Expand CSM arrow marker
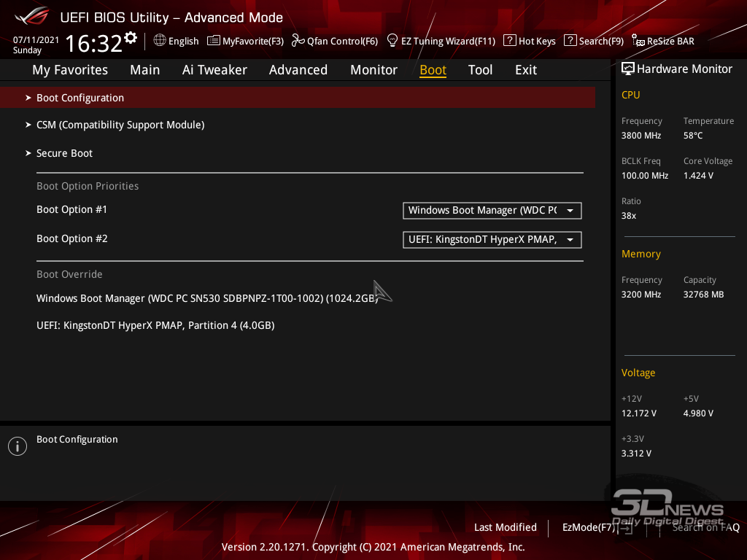 click(x=28, y=125)
